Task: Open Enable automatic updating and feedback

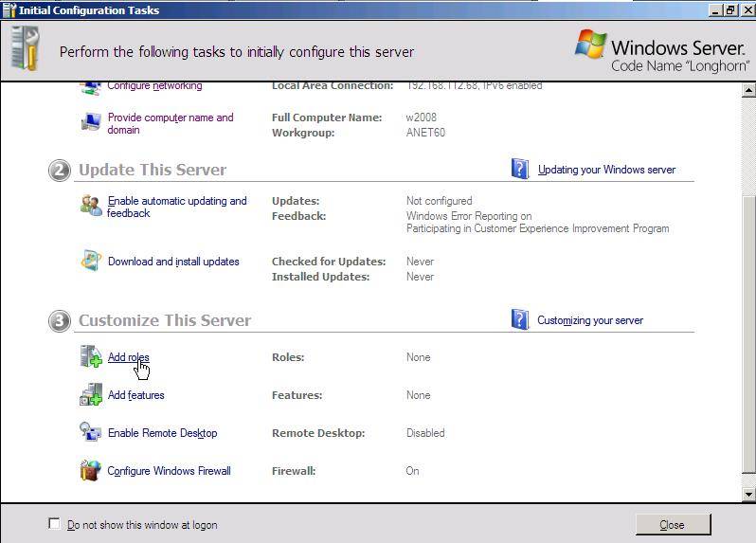Action: coord(177,207)
